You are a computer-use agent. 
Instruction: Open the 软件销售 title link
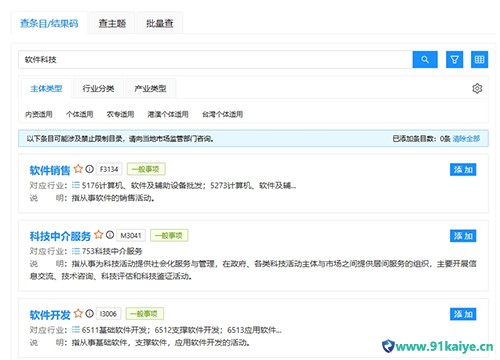coord(50,170)
